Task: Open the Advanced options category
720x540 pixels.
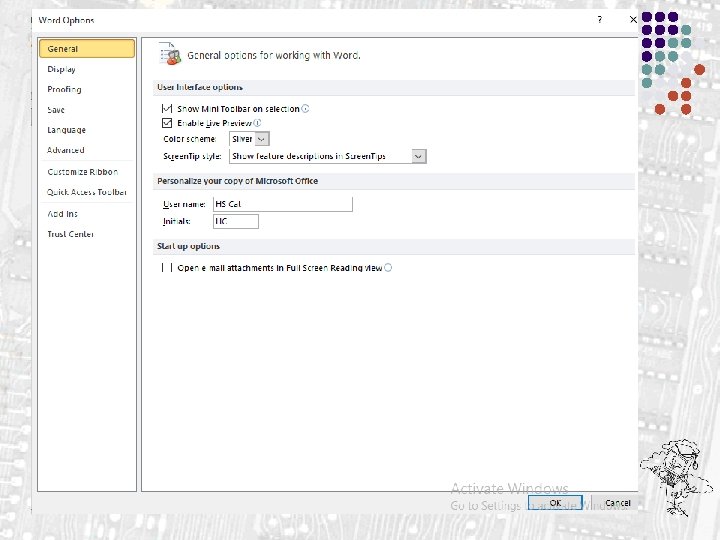Action: [x=66, y=150]
